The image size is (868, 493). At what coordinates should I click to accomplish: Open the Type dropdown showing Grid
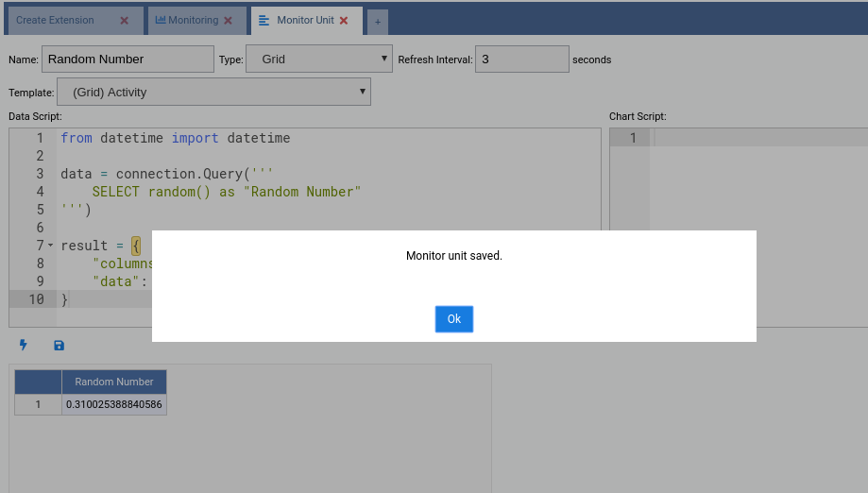pos(318,59)
